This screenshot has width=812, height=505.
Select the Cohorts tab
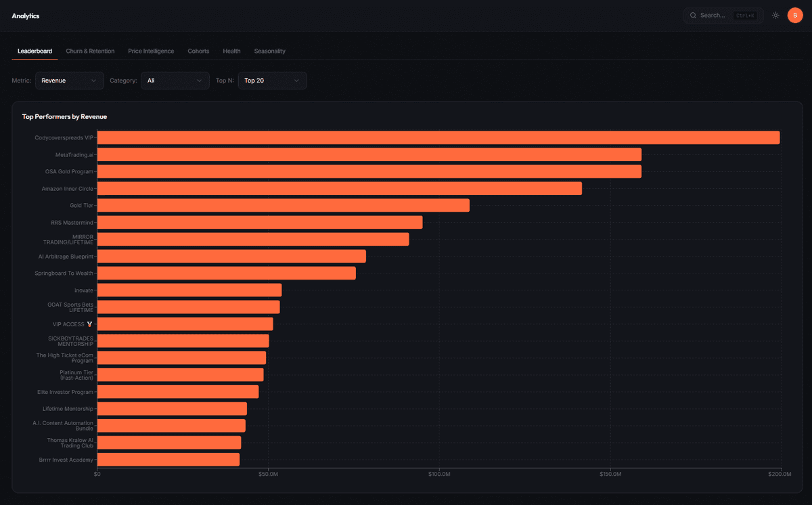(x=198, y=51)
